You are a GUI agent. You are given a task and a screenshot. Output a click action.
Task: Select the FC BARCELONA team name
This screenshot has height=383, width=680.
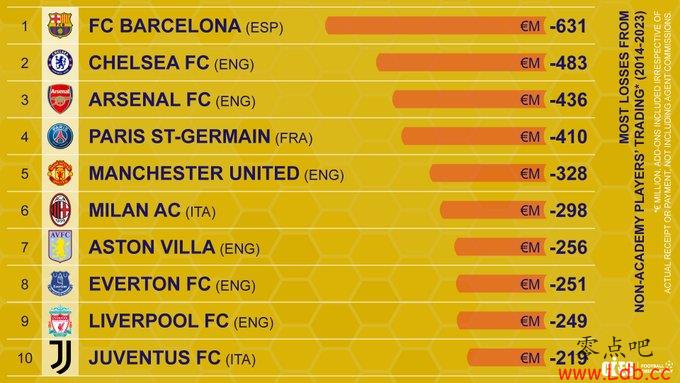coord(164,26)
